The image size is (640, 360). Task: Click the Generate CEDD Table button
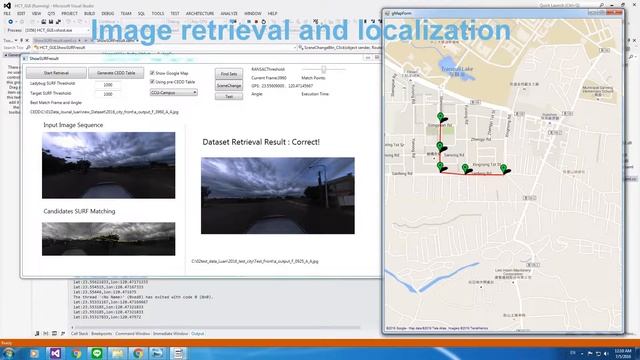click(x=116, y=73)
